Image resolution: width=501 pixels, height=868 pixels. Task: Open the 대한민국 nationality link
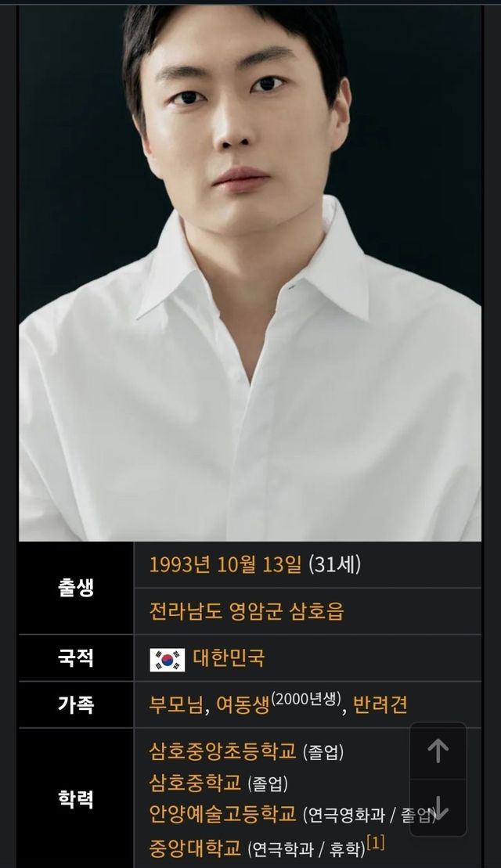tap(229, 658)
